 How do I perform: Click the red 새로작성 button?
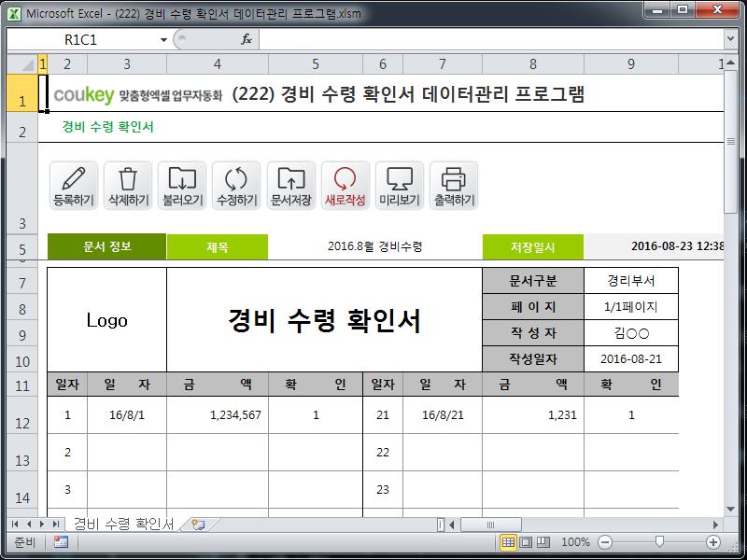345,185
